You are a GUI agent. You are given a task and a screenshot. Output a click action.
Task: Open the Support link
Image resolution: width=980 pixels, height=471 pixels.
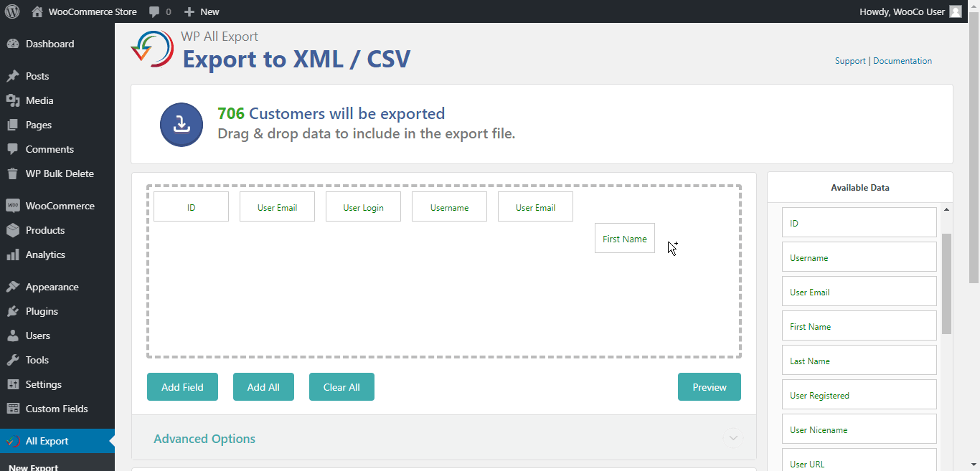(850, 61)
